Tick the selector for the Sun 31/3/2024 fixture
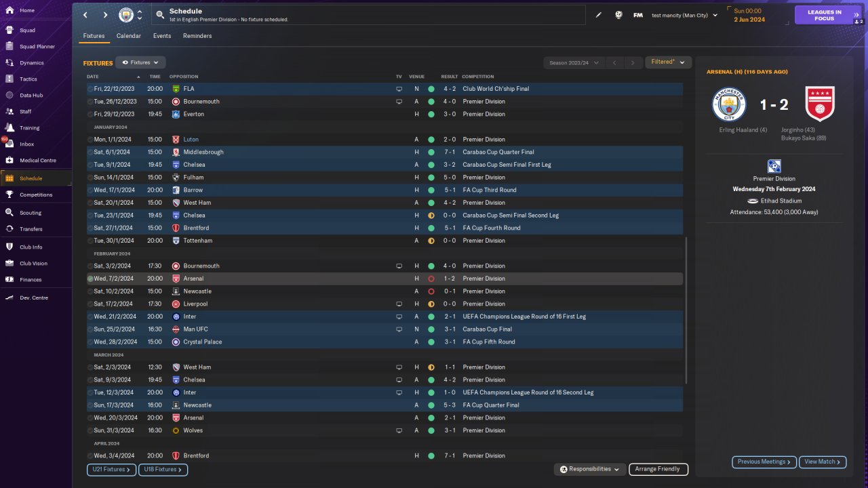 click(90, 430)
